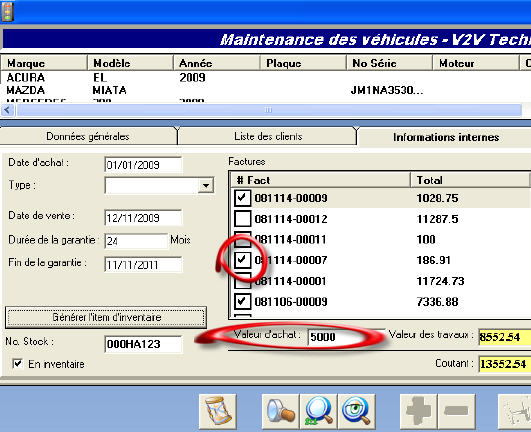Open the Type dropdown arrow
531x432 pixels.
(206, 186)
